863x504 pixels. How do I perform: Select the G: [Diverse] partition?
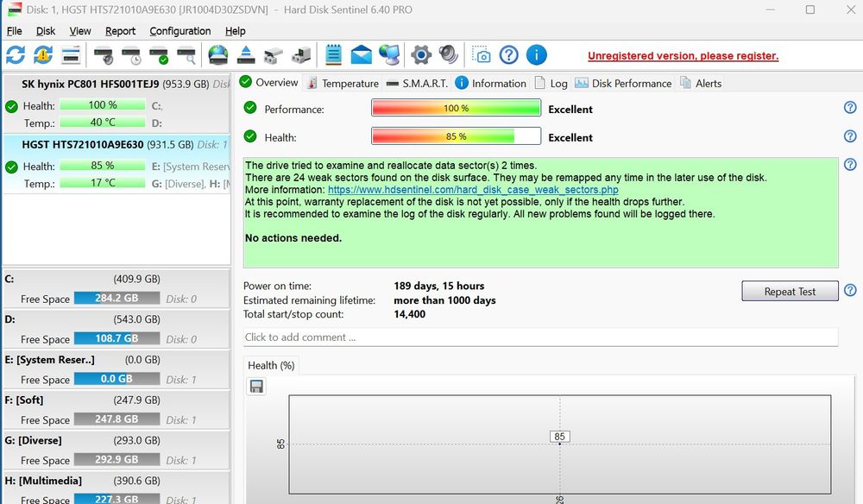[117, 450]
